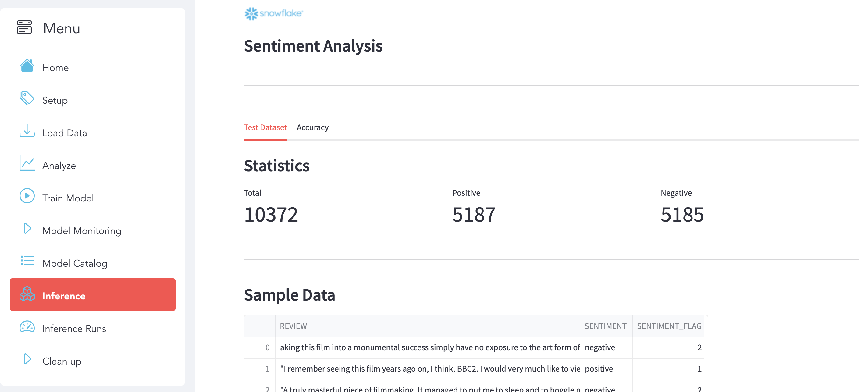The image size is (868, 392).
Task: Click the line chart Analyze icon
Action: point(27,164)
